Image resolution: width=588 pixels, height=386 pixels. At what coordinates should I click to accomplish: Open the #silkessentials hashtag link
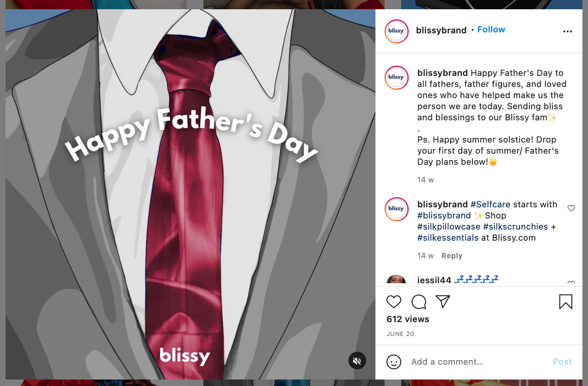point(448,238)
